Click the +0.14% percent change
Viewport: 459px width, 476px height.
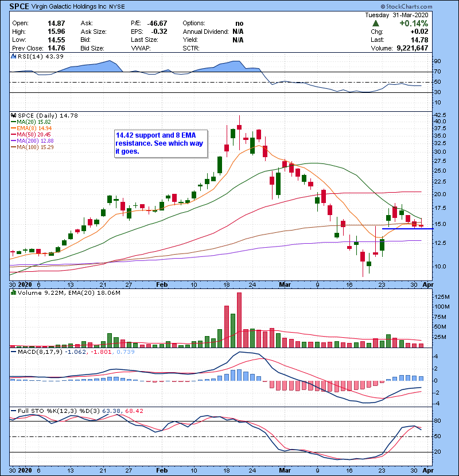click(x=414, y=24)
